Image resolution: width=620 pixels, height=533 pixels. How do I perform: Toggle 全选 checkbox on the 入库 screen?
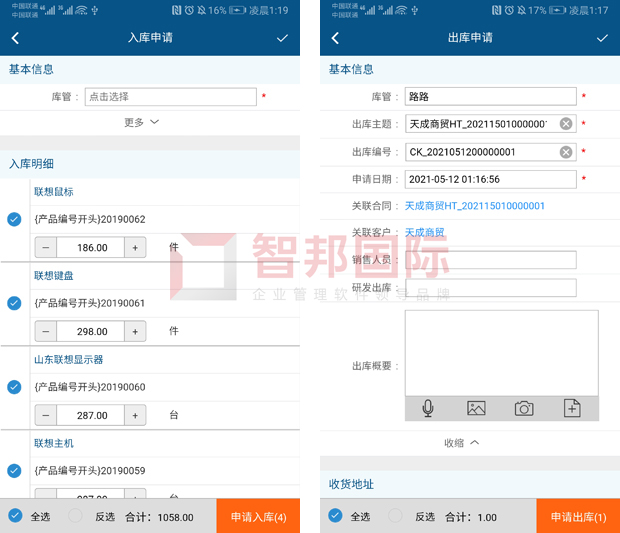[x=15, y=516]
